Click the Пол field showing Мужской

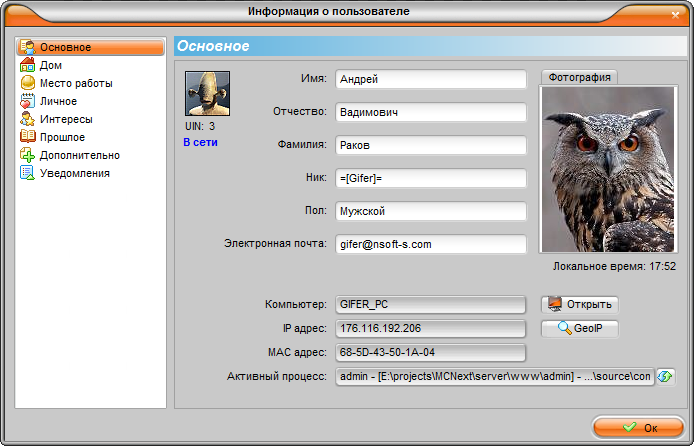pyautogui.click(x=431, y=211)
